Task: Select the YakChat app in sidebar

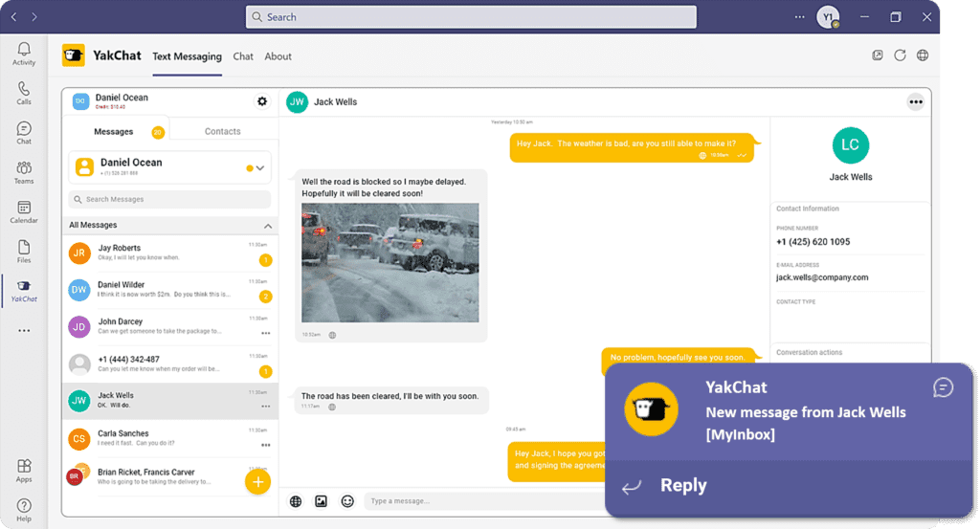Action: click(x=24, y=291)
